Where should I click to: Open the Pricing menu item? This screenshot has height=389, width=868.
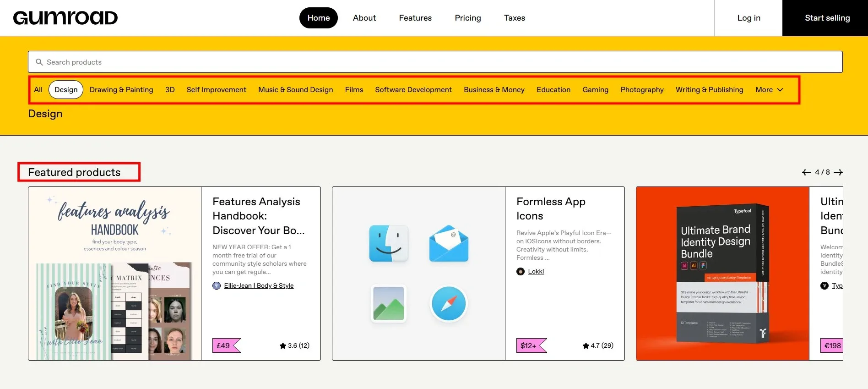point(467,18)
